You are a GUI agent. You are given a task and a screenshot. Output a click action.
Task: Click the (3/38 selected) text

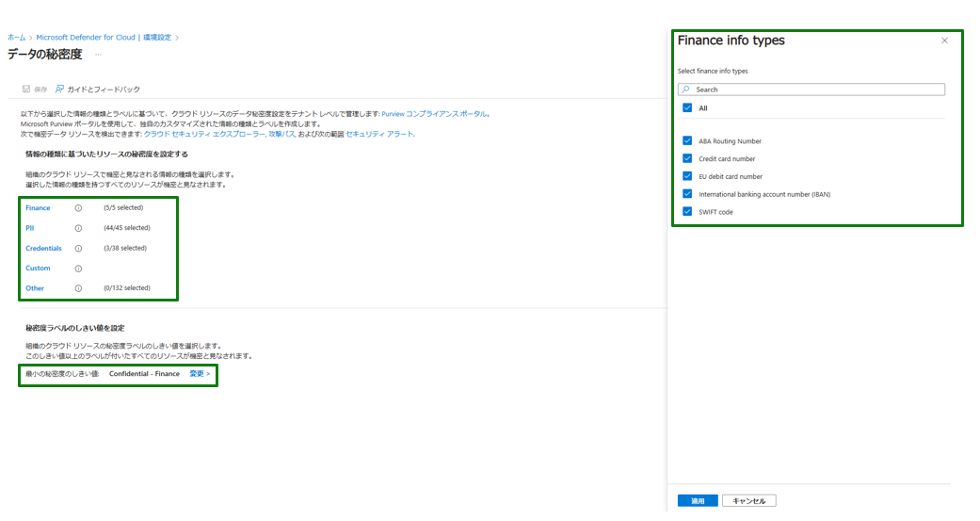coord(125,249)
